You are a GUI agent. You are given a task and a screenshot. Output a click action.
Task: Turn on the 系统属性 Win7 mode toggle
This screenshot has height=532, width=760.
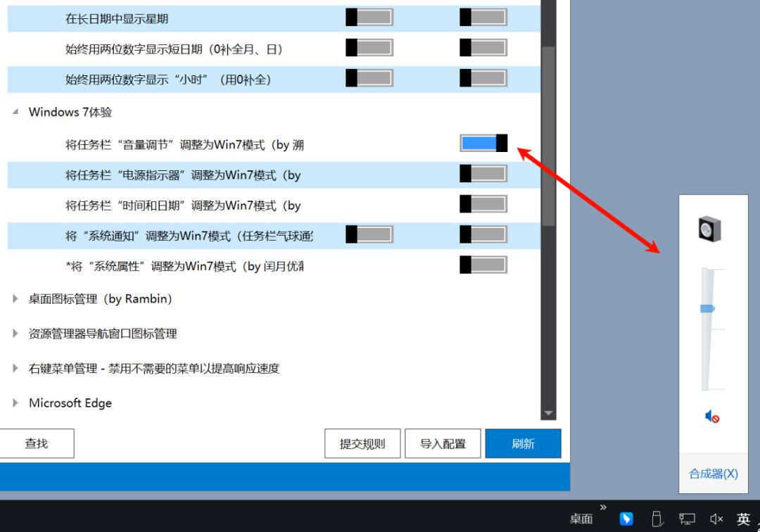click(483, 265)
